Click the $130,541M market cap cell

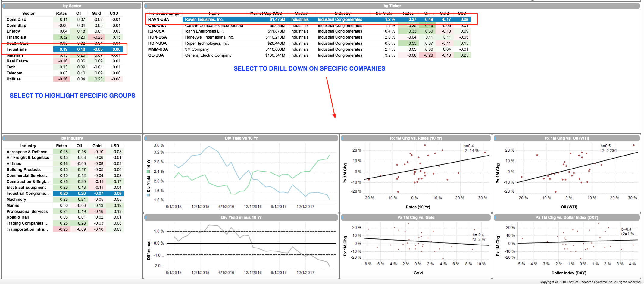275,55
